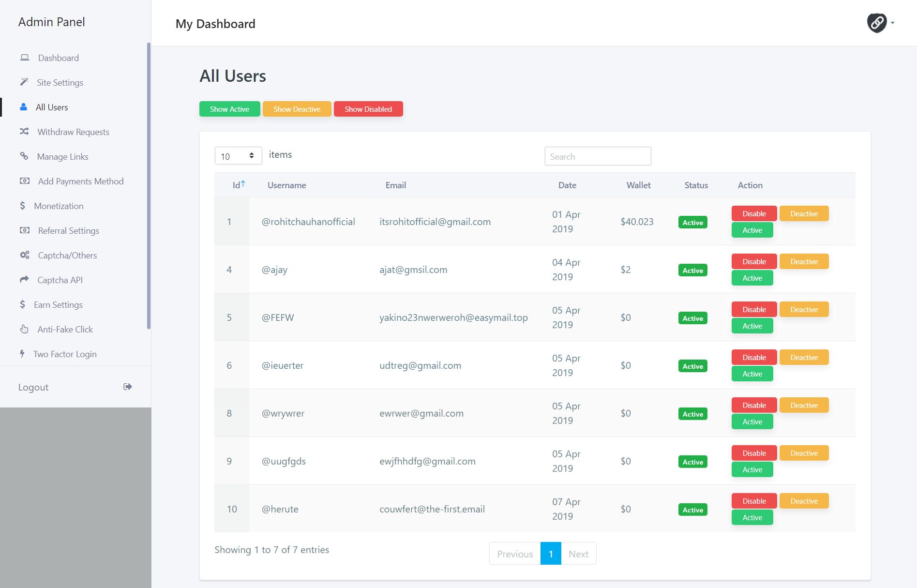Image resolution: width=917 pixels, height=588 pixels.
Task: Open Earn Settings menu item
Action: pos(59,304)
